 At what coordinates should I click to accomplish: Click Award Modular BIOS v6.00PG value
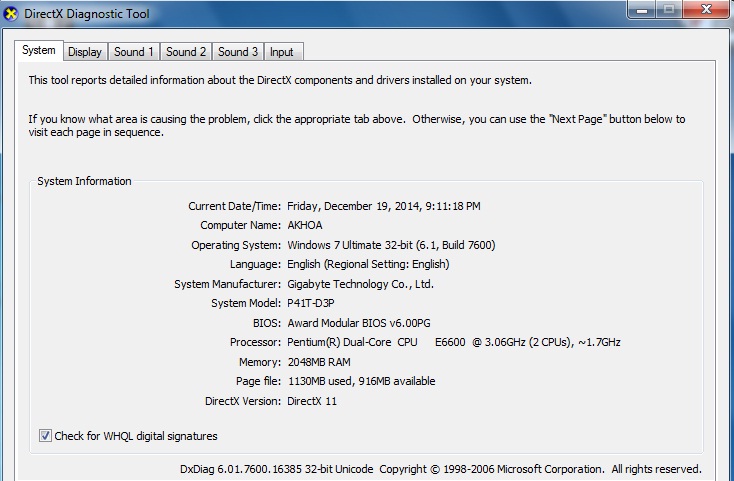click(359, 323)
